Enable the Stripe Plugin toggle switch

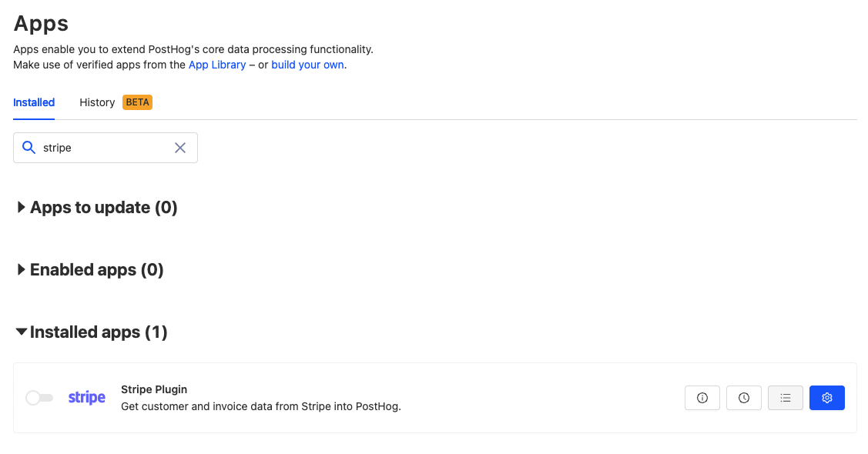(x=39, y=397)
